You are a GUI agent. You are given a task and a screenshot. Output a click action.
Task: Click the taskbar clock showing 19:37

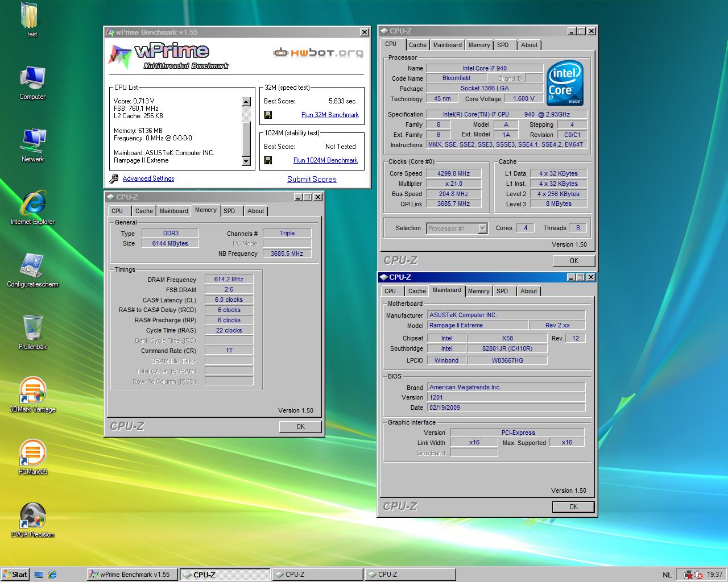pos(715,575)
